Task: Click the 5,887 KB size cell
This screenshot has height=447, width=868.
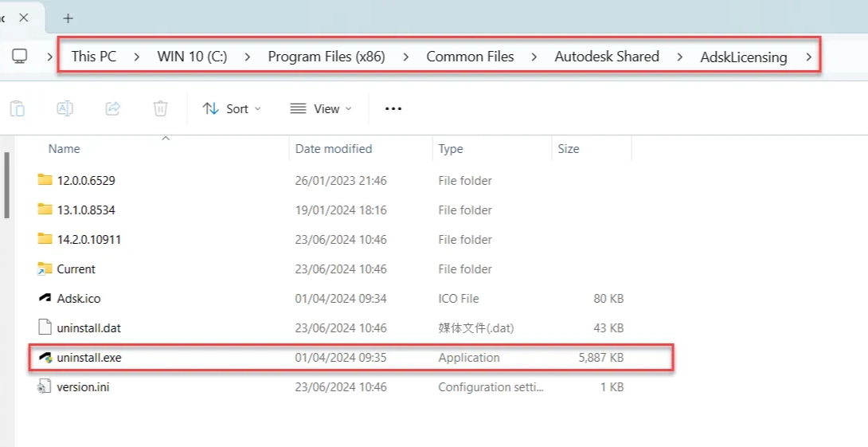Action: coord(601,357)
